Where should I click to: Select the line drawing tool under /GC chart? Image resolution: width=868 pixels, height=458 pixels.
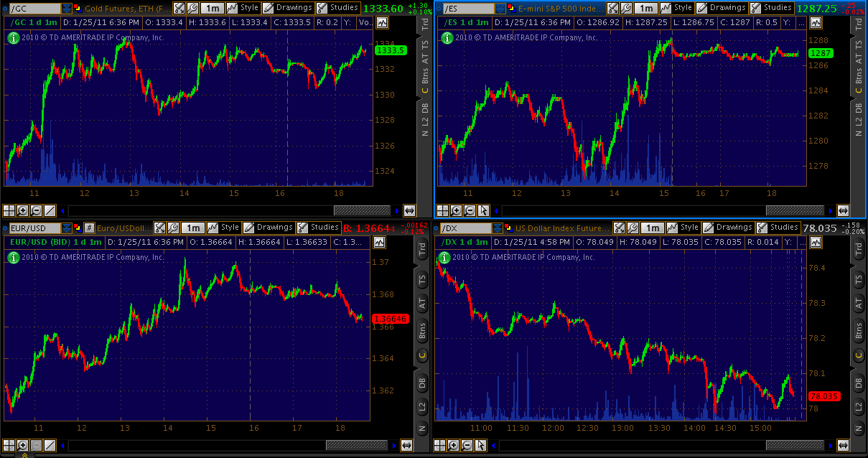(x=50, y=210)
